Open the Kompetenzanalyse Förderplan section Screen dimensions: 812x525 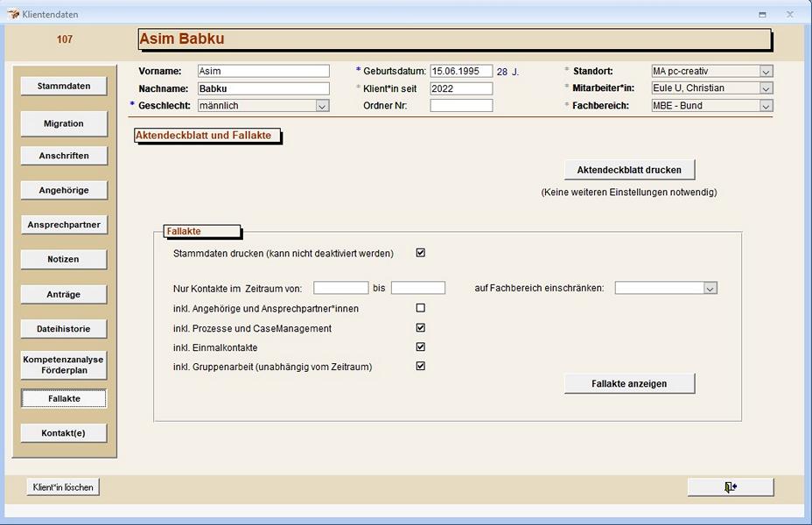coord(62,364)
